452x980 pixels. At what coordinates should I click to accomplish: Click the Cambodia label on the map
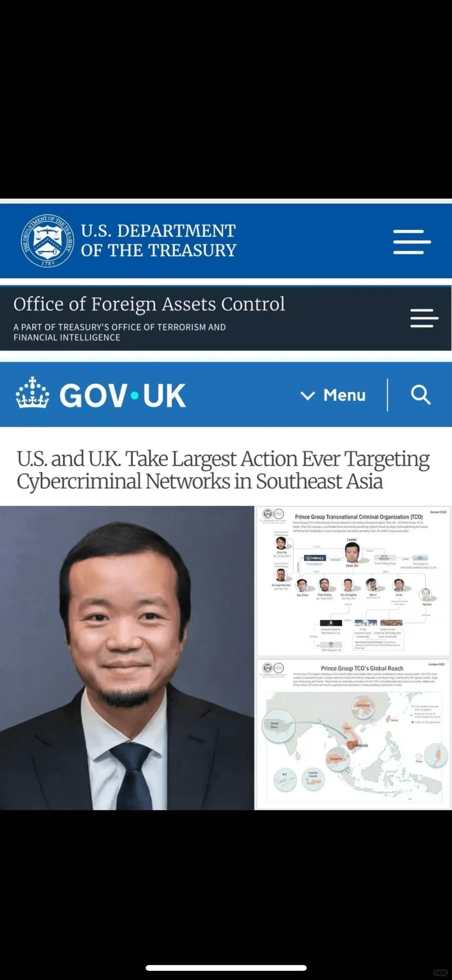tap(360, 745)
